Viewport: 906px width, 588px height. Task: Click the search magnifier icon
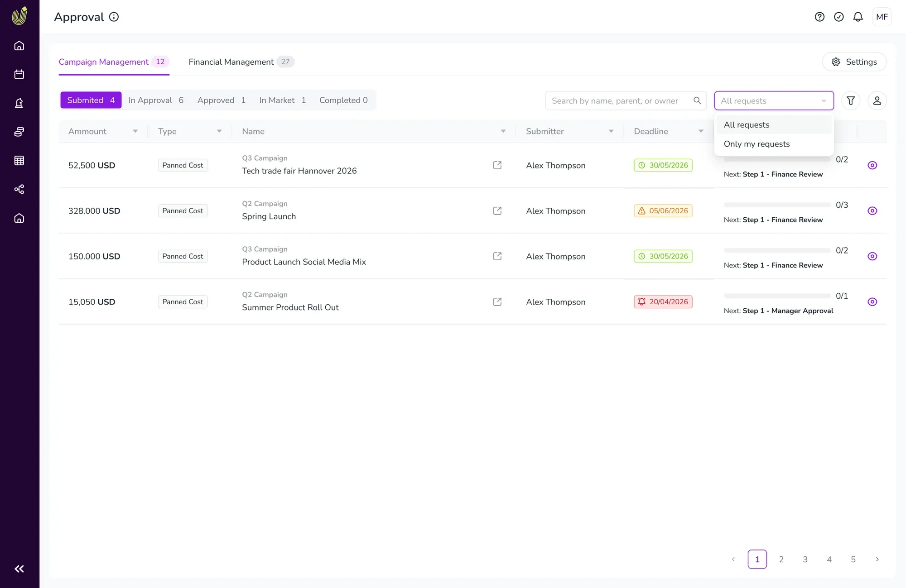click(x=697, y=100)
